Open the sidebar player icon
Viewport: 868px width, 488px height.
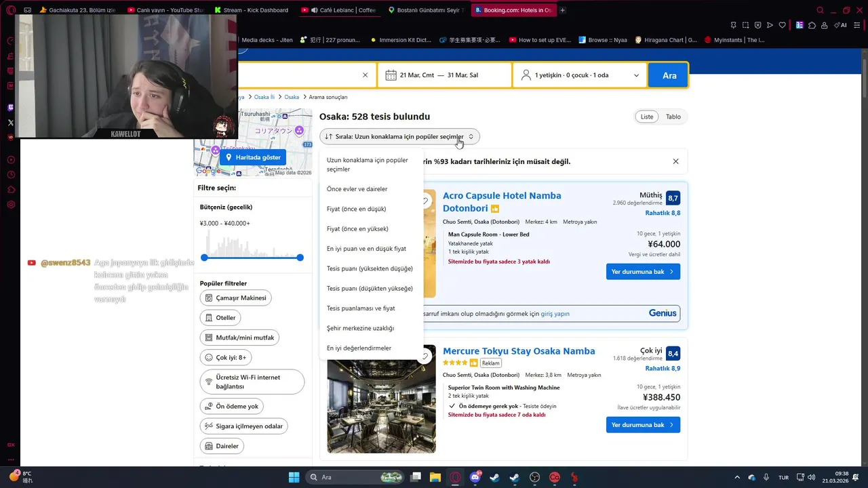(x=11, y=160)
